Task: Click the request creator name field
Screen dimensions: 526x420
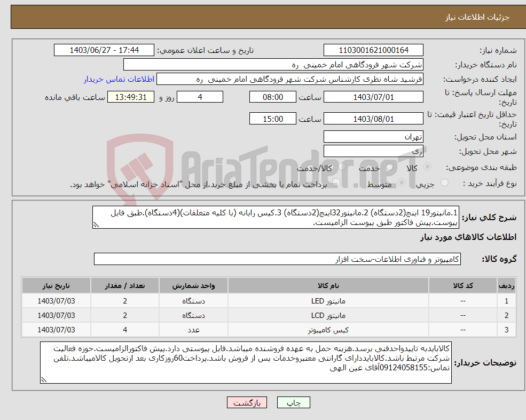Action: (x=290, y=79)
